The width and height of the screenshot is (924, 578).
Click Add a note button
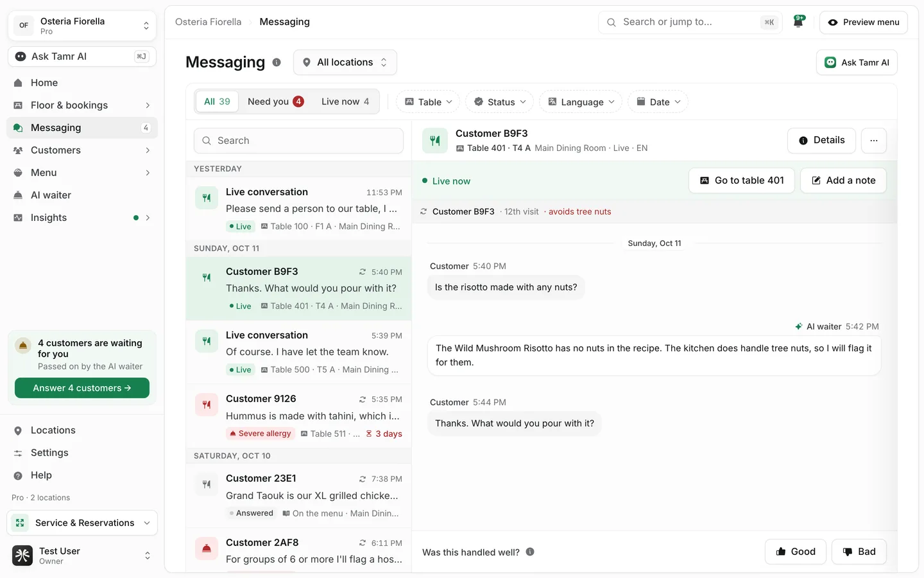click(x=843, y=180)
